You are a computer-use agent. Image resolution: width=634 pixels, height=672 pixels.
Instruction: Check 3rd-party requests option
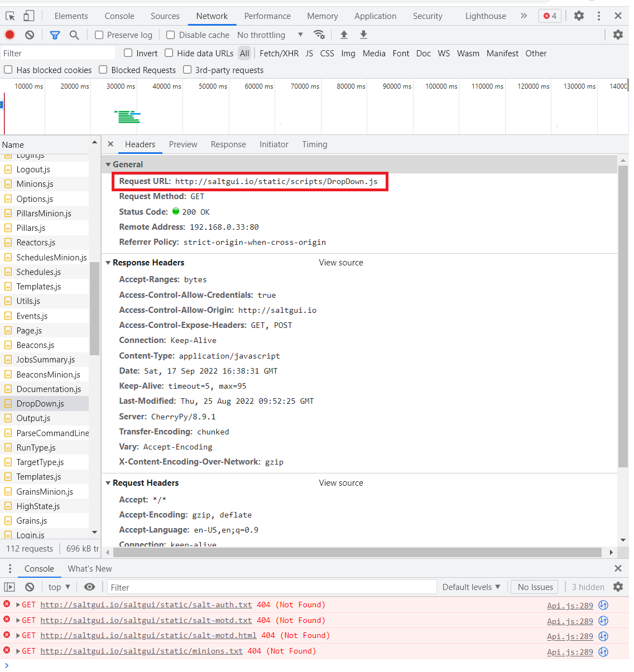tap(188, 70)
